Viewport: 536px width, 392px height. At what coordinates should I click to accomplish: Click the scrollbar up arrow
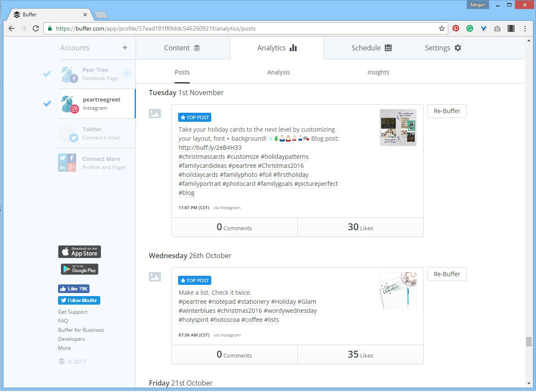(x=529, y=40)
